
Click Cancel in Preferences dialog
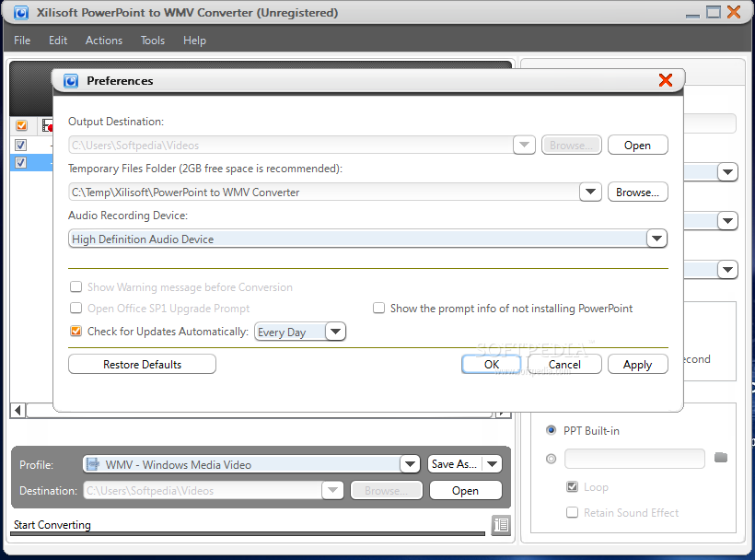pos(564,364)
